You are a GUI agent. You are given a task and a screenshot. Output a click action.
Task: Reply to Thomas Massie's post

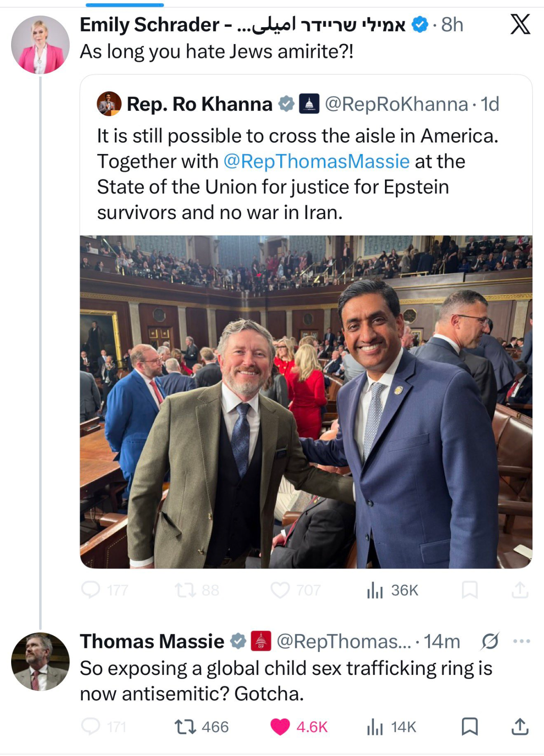(x=91, y=727)
